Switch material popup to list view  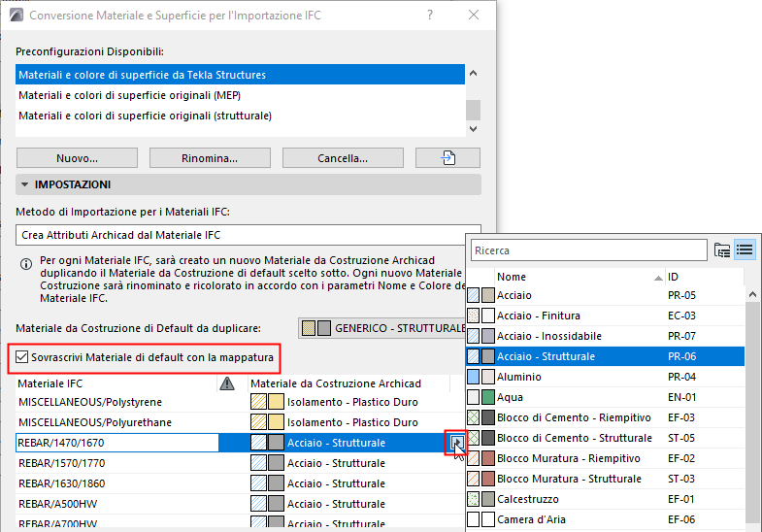(745, 250)
